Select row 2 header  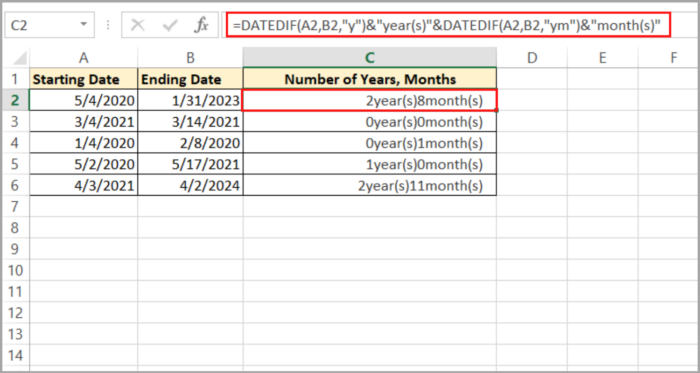[16, 100]
